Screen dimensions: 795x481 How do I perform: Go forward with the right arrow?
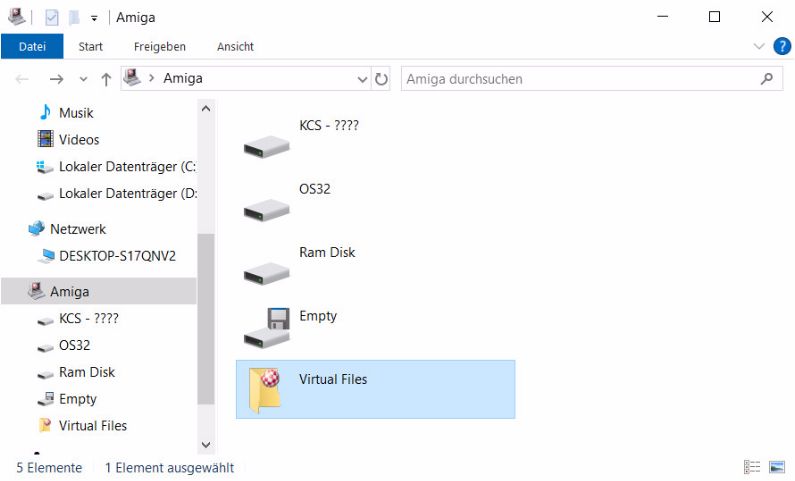click(x=57, y=79)
